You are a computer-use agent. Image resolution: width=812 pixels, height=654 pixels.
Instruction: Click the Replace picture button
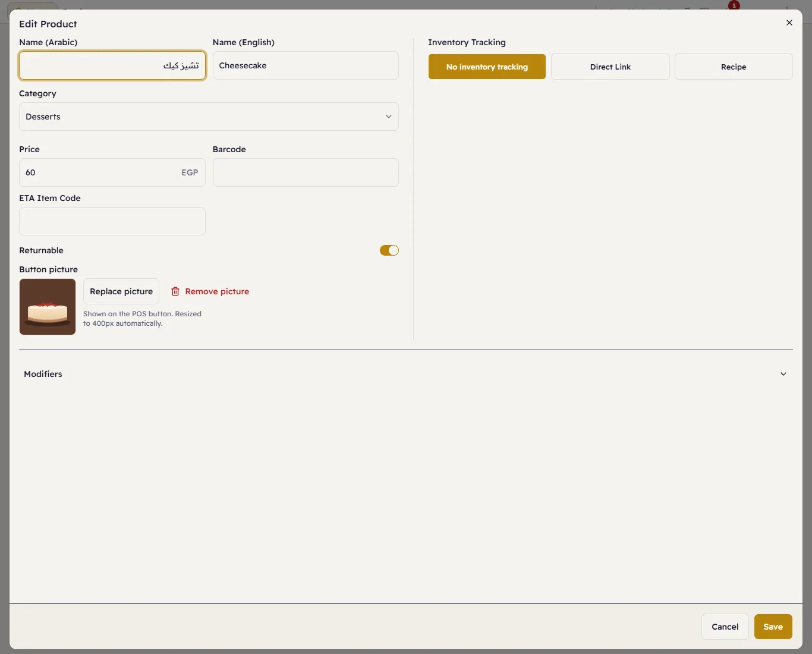121,291
